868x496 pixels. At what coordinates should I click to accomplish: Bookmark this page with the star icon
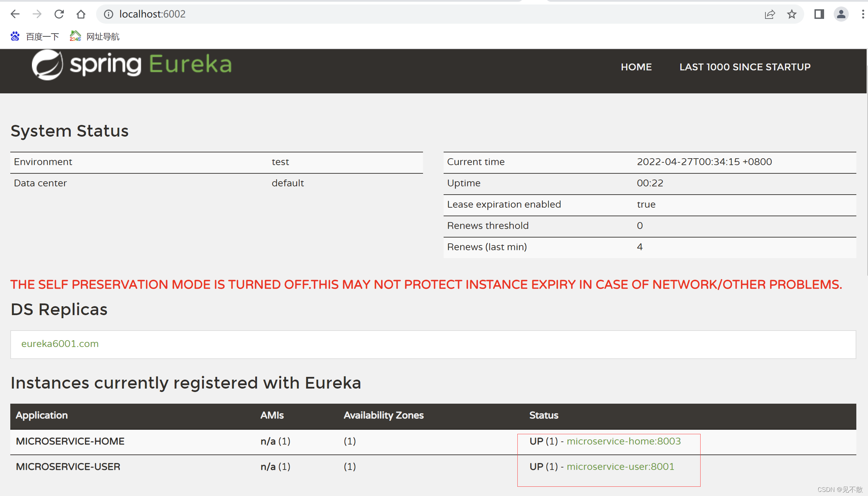point(791,14)
